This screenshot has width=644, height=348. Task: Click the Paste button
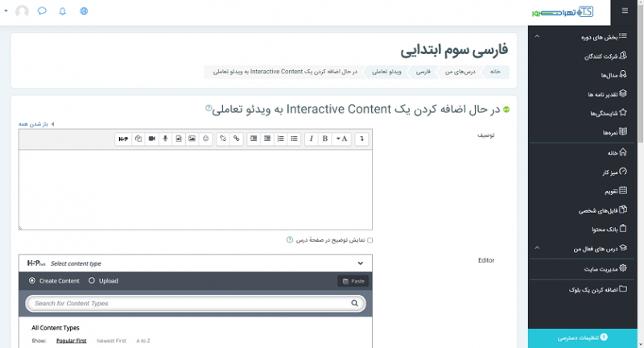353,281
